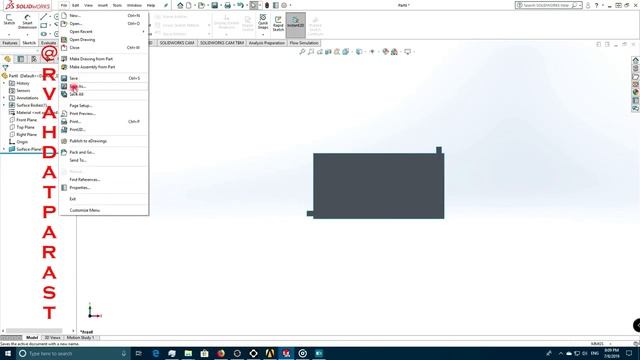The width and height of the screenshot is (640, 360).
Task: Choose Save All in File menu
Action: 104,94
